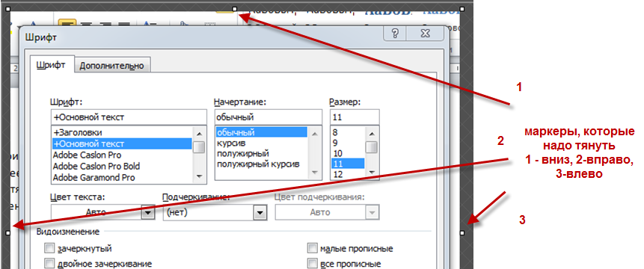Click style list scroll down arrow
The height and width of the screenshot is (269, 644).
coord(315,172)
